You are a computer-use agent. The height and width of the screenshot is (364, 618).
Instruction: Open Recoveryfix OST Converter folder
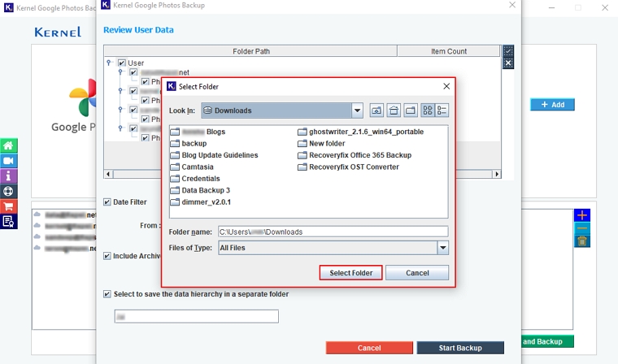tap(348, 167)
